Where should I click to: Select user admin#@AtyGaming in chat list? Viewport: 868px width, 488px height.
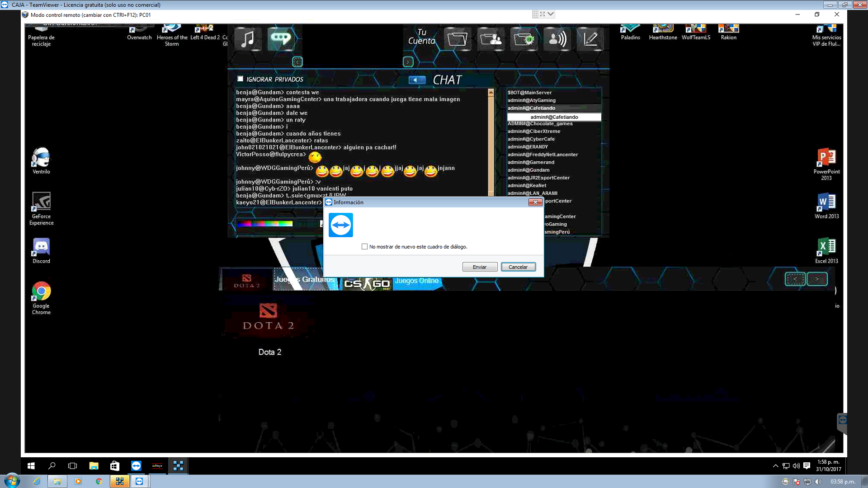click(531, 100)
